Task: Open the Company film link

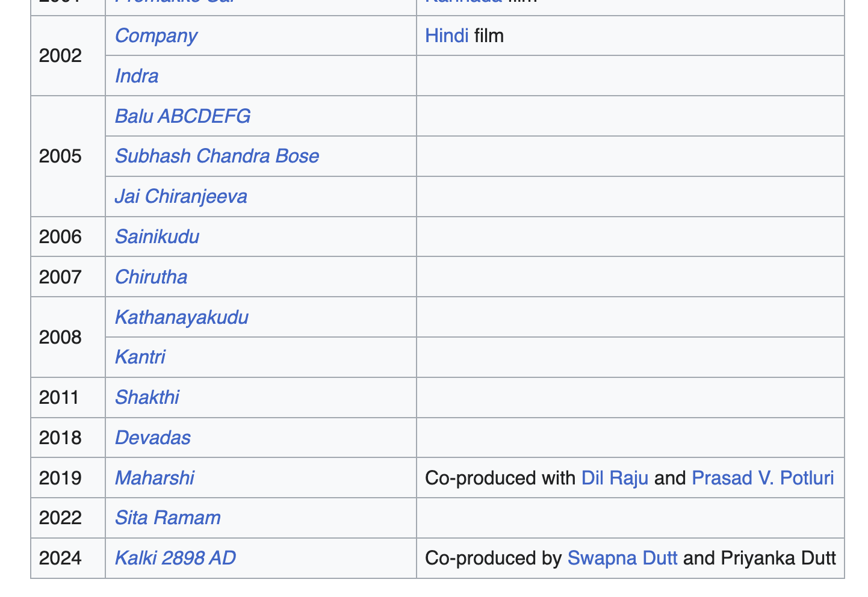Action: point(156,36)
